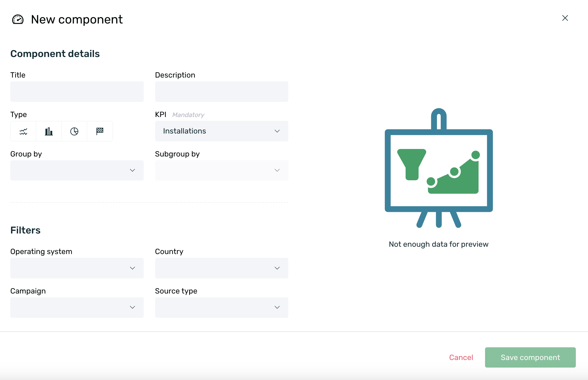Open the KPI dropdown showing Installations

221,131
